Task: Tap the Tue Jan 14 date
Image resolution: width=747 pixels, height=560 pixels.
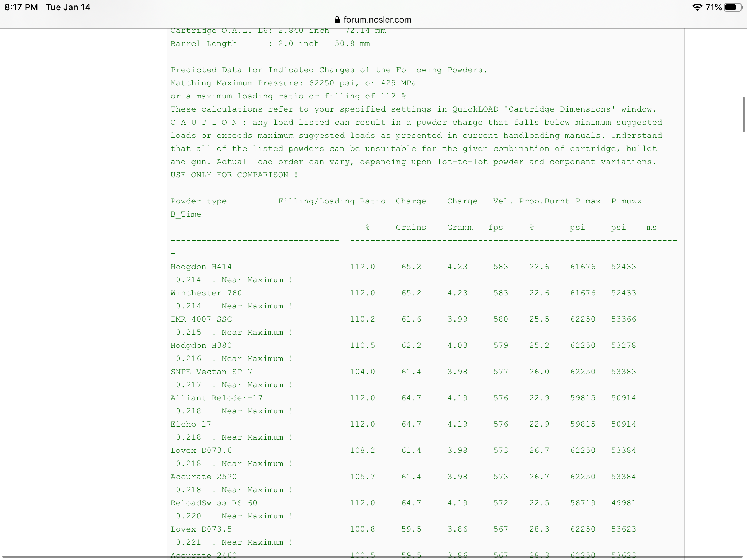Action: [68, 7]
